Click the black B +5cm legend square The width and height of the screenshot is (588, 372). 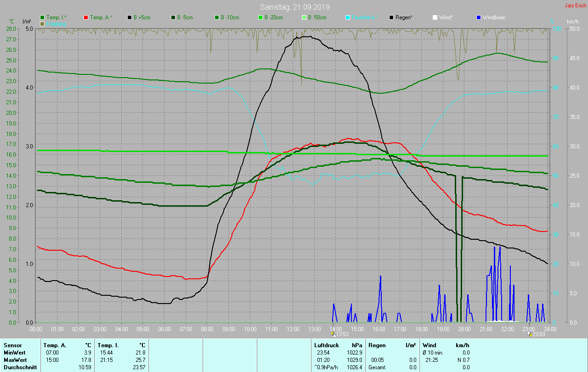130,17
